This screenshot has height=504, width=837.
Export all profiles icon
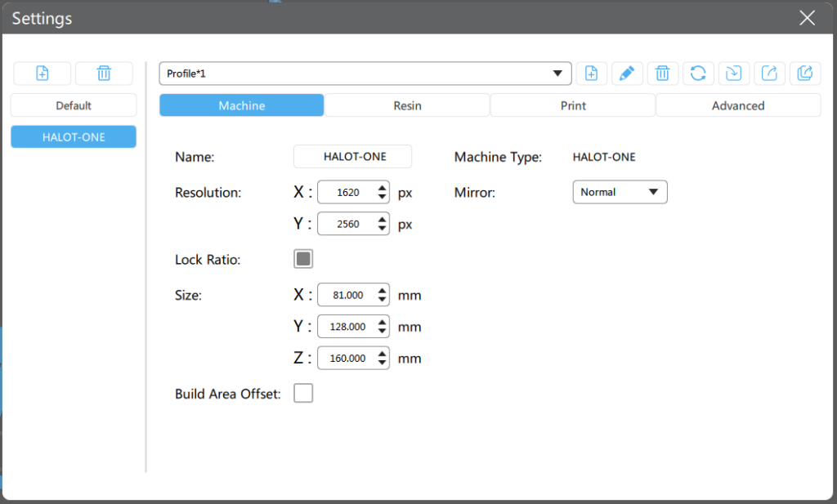pos(805,73)
